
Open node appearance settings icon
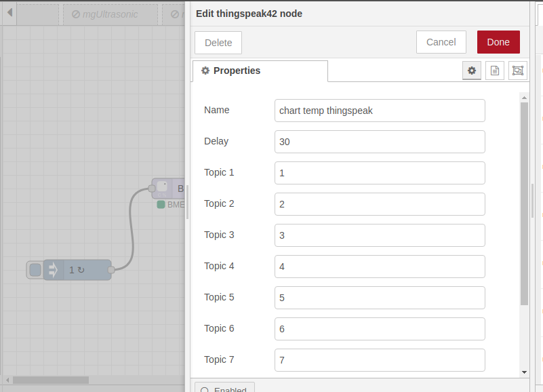pos(518,70)
